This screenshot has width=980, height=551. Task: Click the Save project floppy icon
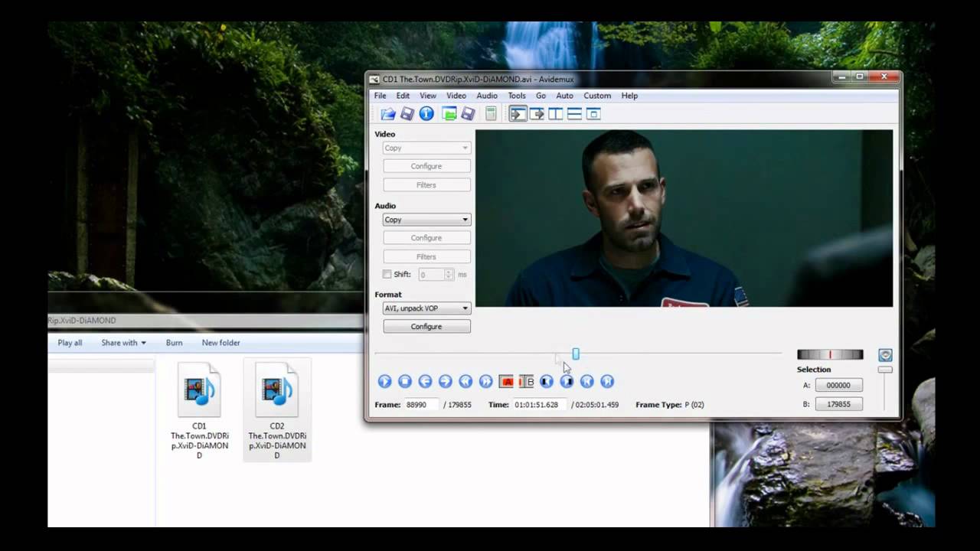tap(468, 114)
